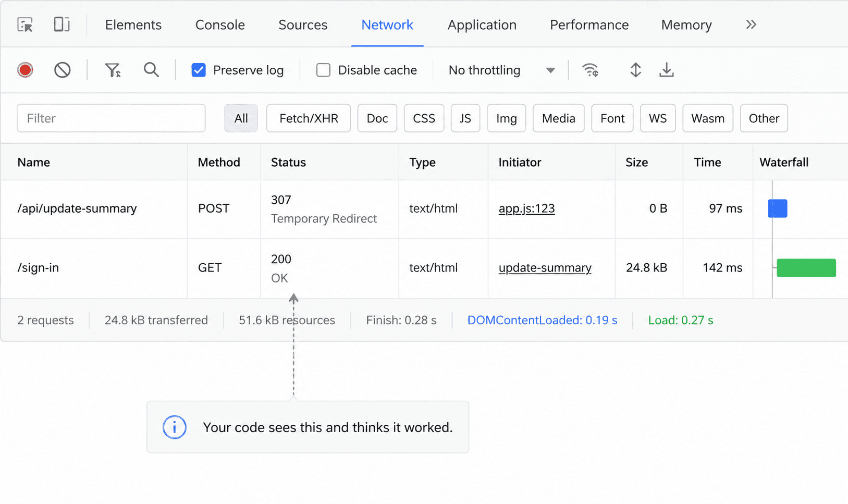Expand more tabs chevron
This screenshot has width=848, height=504.
(x=751, y=24)
